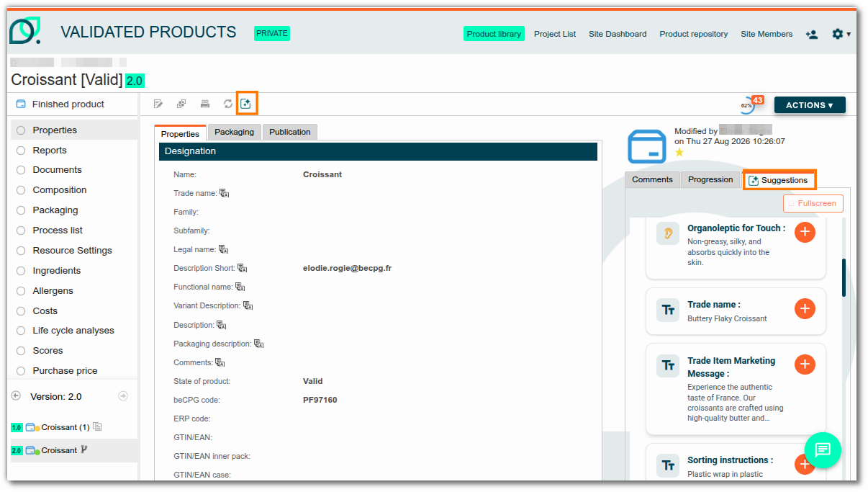Click the print icon in toolbar
Viewport: 868px width, 492px height.
(205, 104)
